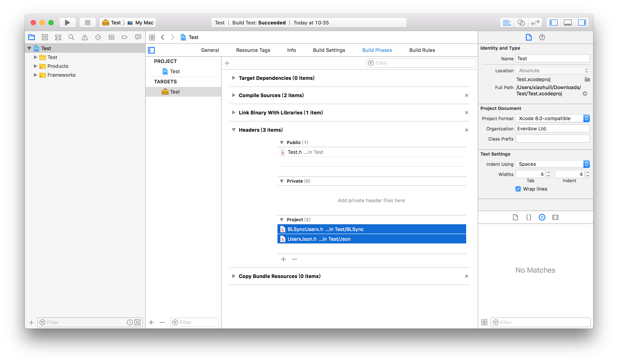Viewport: 618px width, 364px height.
Task: Open the Test navigator diamond icon
Action: (98, 37)
